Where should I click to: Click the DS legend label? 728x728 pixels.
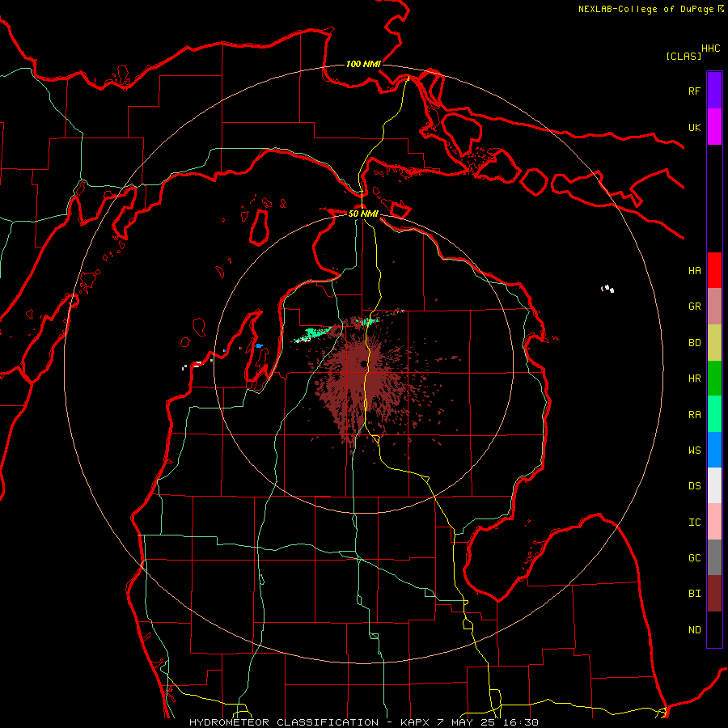pyautogui.click(x=694, y=486)
